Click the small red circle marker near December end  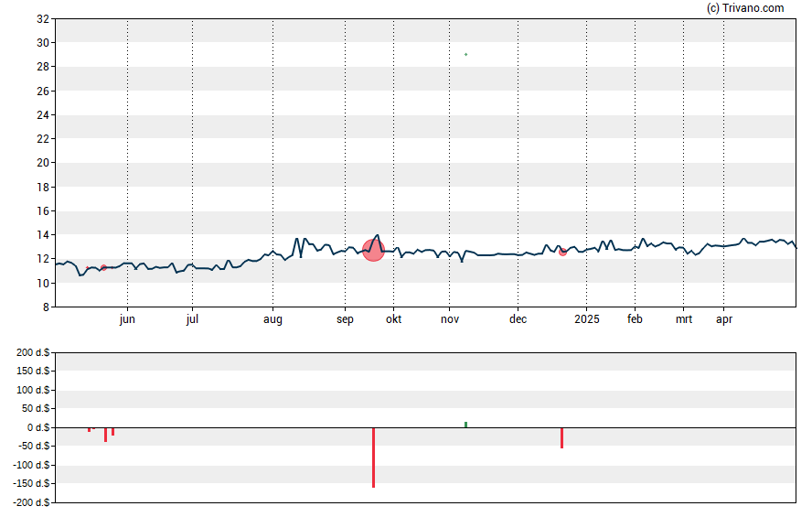coord(563,253)
